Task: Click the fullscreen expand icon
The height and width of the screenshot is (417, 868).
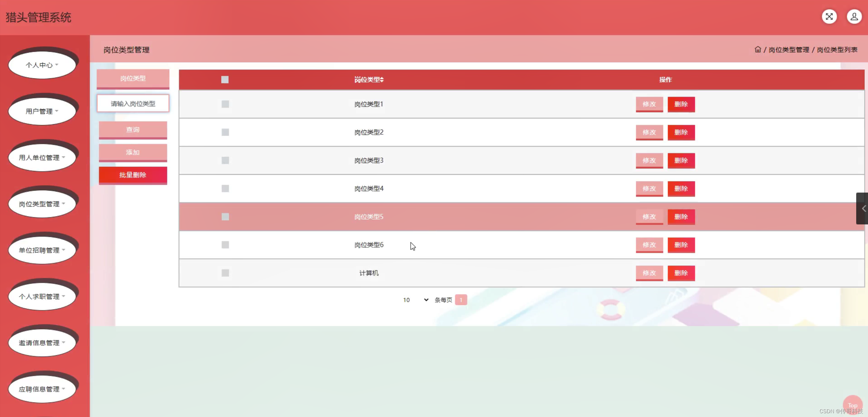Action: [x=829, y=17]
